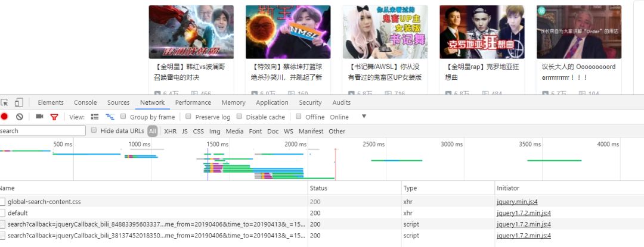644x247 pixels.
Task: Open the Audits tab
Action: (342, 102)
